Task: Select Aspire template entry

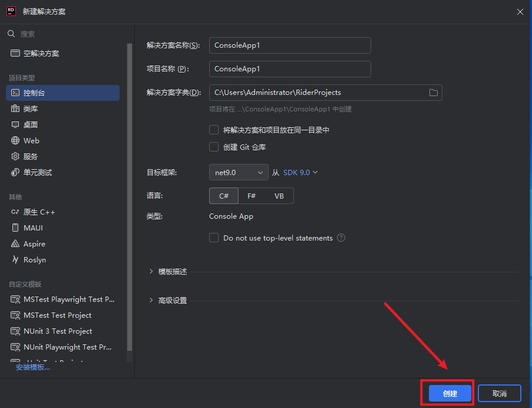Action: click(63, 244)
